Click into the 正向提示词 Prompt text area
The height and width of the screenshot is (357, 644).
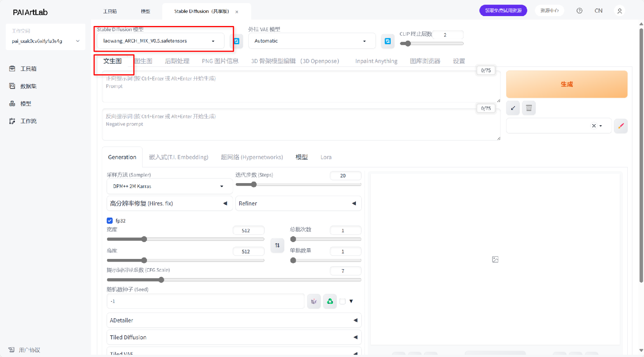click(301, 87)
